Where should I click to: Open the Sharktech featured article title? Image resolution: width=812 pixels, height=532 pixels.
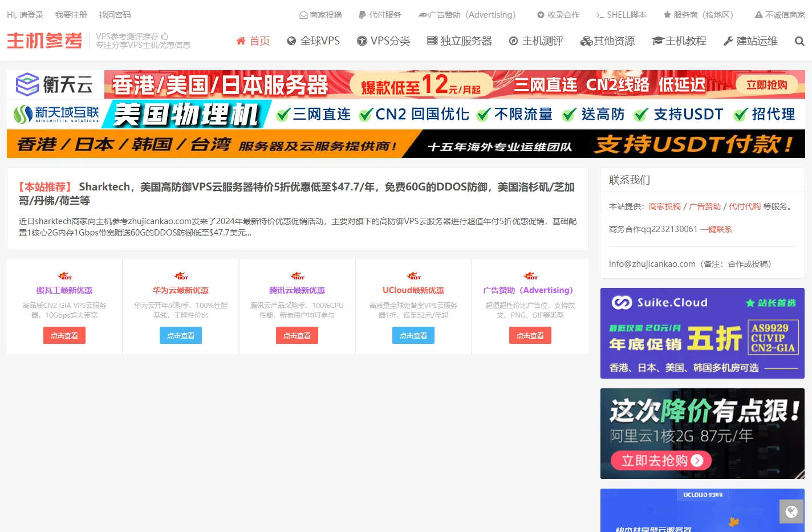point(297,194)
